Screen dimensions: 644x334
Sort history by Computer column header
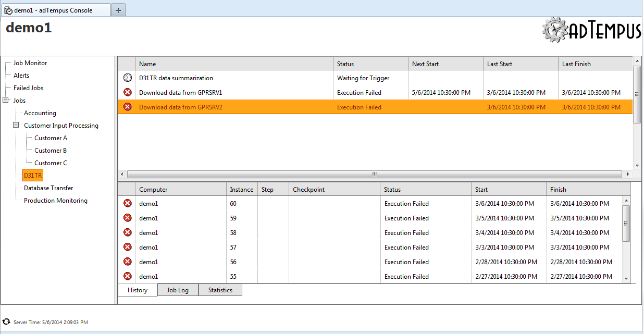[181, 190]
